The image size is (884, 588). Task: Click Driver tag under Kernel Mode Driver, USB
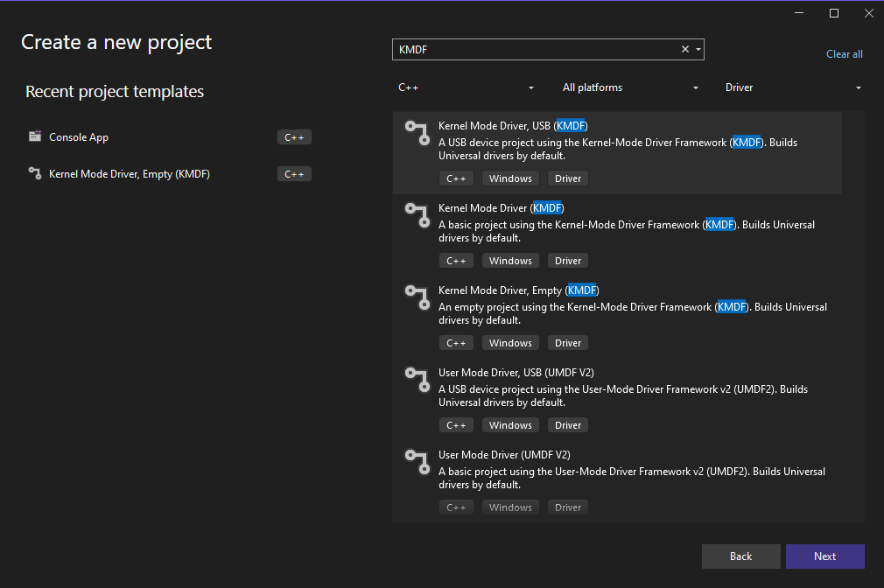click(568, 178)
